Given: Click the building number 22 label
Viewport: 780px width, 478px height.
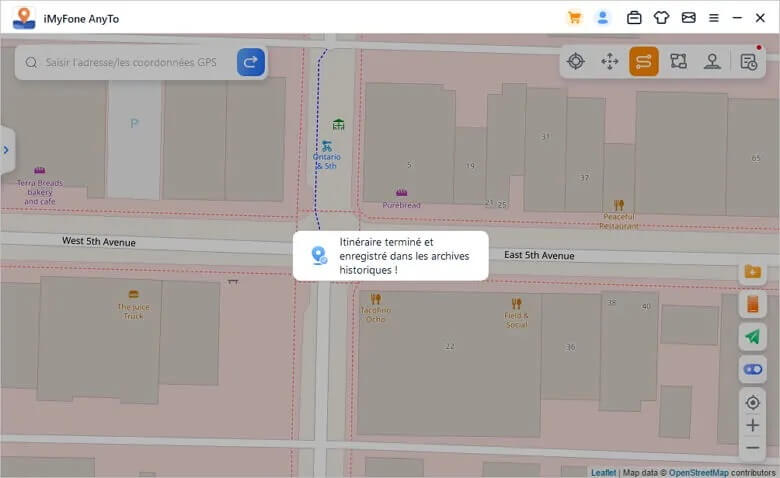Looking at the screenshot, I should click(x=450, y=347).
